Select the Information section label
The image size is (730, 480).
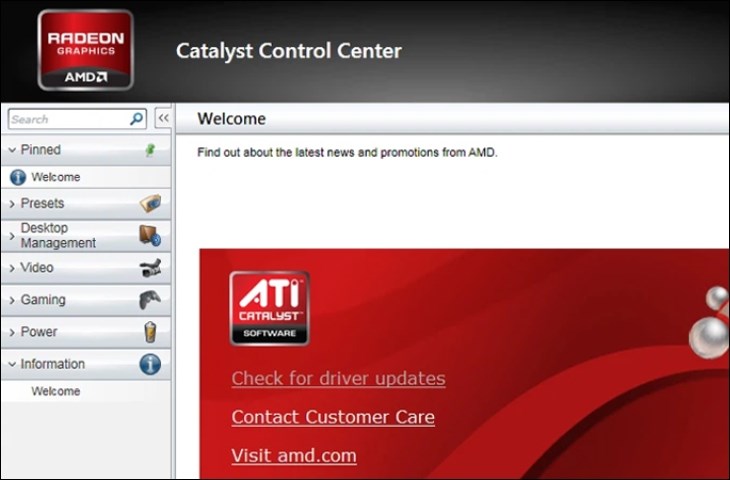coord(53,364)
